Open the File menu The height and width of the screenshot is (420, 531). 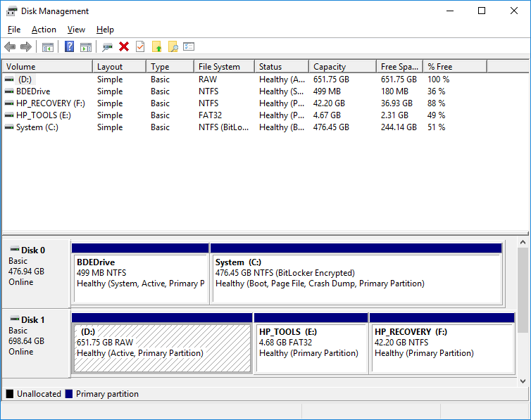click(14, 30)
